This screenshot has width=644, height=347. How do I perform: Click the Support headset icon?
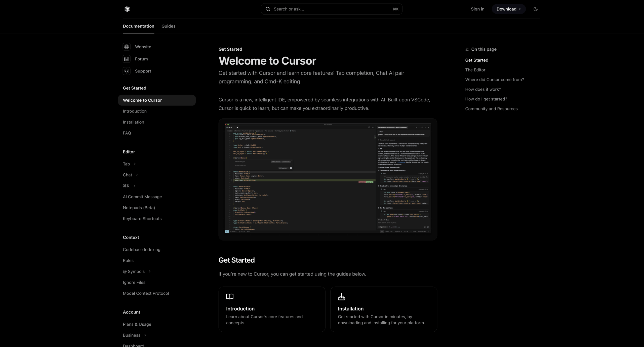pos(127,71)
